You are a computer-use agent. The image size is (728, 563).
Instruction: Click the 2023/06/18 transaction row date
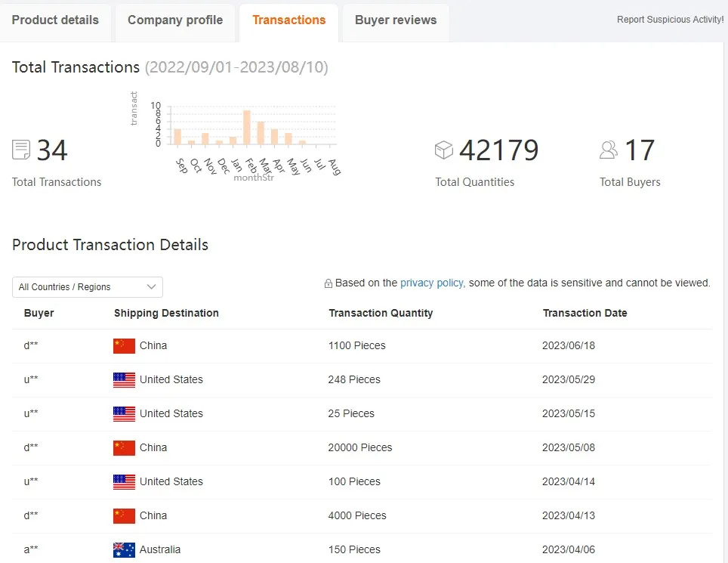point(569,345)
